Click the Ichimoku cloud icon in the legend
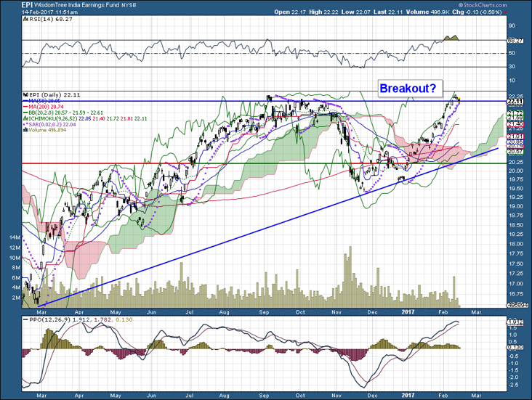The height and width of the screenshot is (400, 532). [x=25, y=118]
